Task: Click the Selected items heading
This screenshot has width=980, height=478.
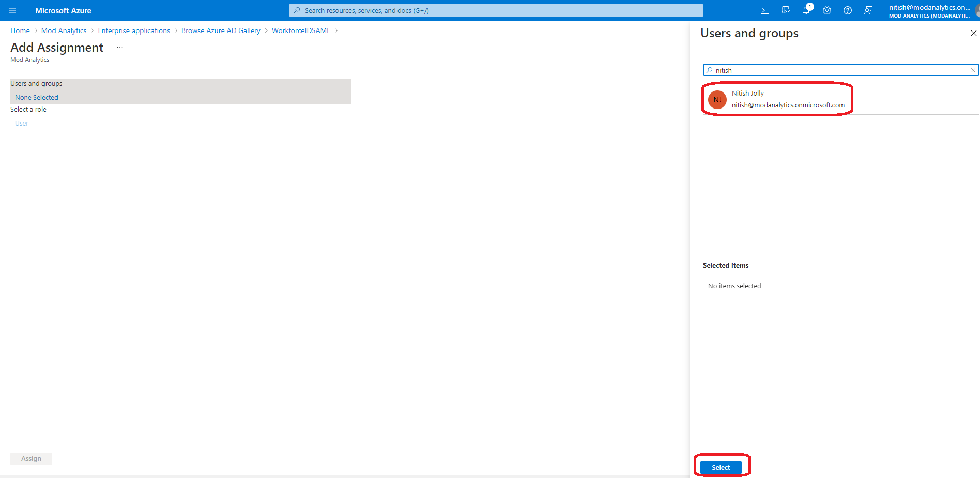Action: (726, 265)
